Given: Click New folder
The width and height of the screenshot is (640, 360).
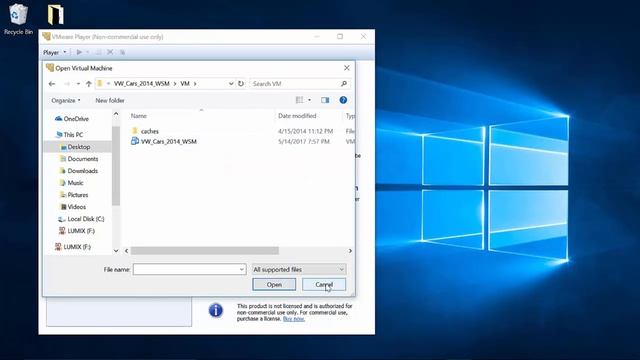Looking at the screenshot, I should coord(110,100).
